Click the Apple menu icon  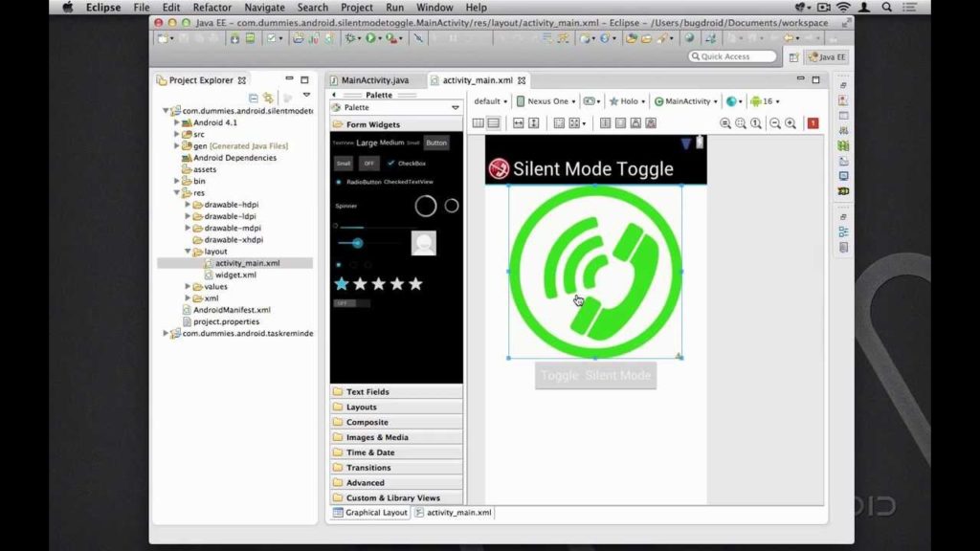point(68,8)
